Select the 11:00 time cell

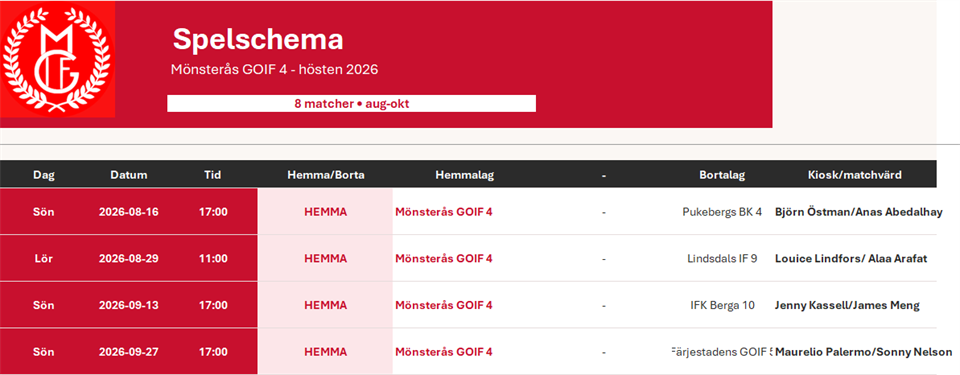point(213,259)
